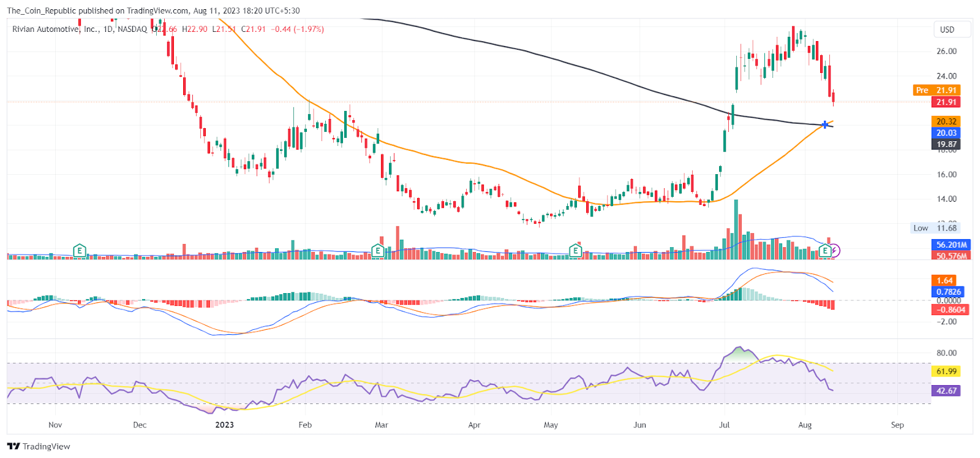The height and width of the screenshot is (458, 980).
Task: Click the purple lightning bolt event icon
Action: pos(835,250)
